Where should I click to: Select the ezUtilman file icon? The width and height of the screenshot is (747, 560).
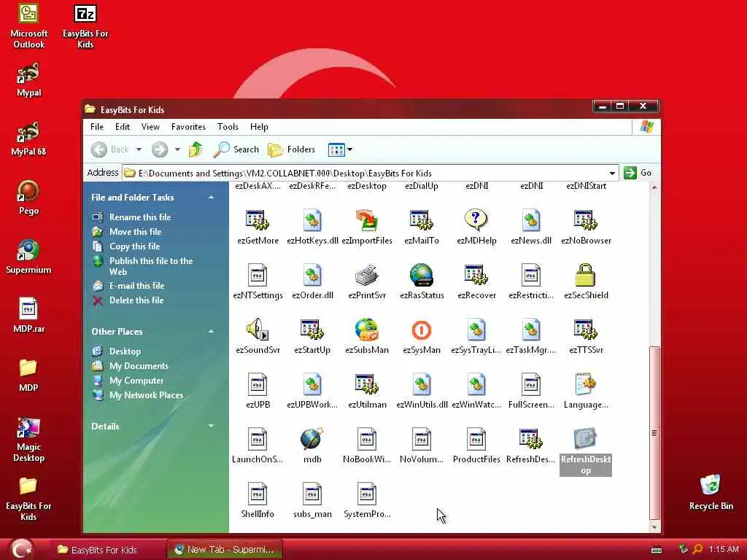coord(367,384)
